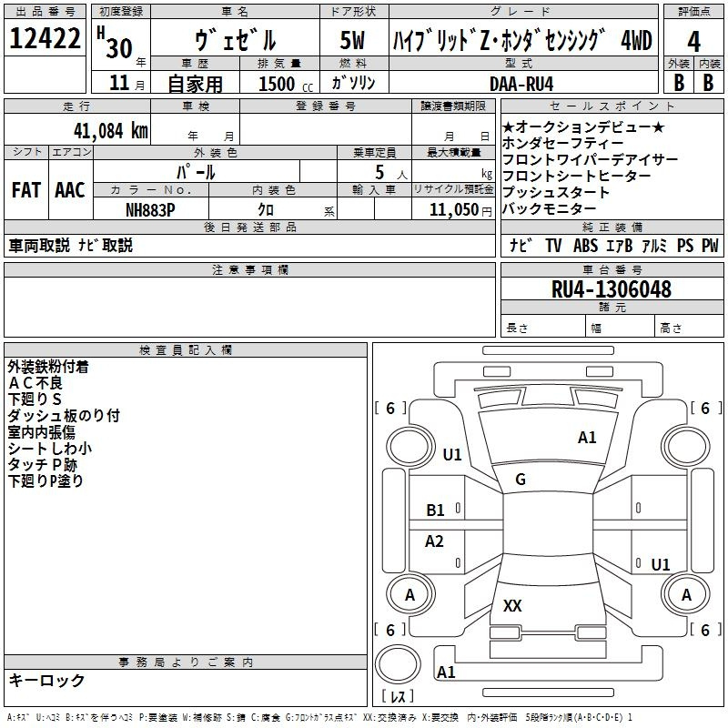728x728 pixels.
Task: Select sales point フロントワイパーデアイサー
Action: 590,160
